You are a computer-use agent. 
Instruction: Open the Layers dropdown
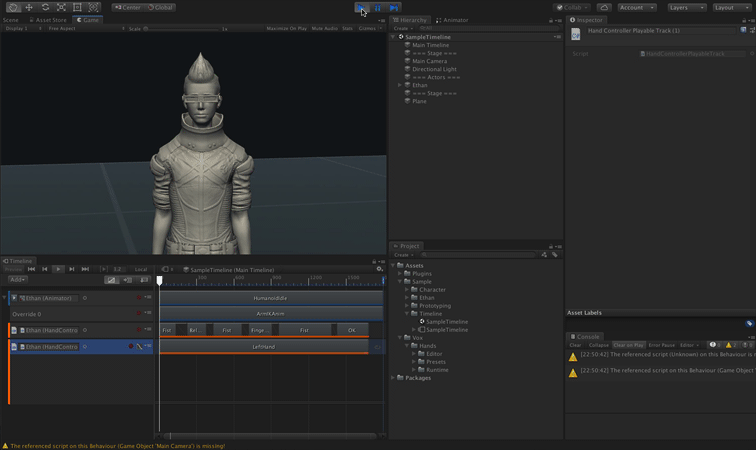coord(686,7)
